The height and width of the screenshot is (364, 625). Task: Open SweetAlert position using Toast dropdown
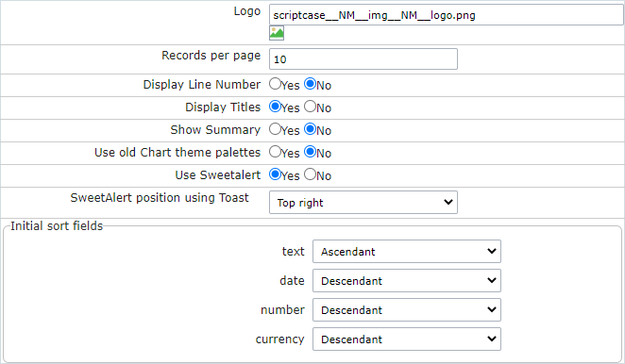tap(363, 203)
